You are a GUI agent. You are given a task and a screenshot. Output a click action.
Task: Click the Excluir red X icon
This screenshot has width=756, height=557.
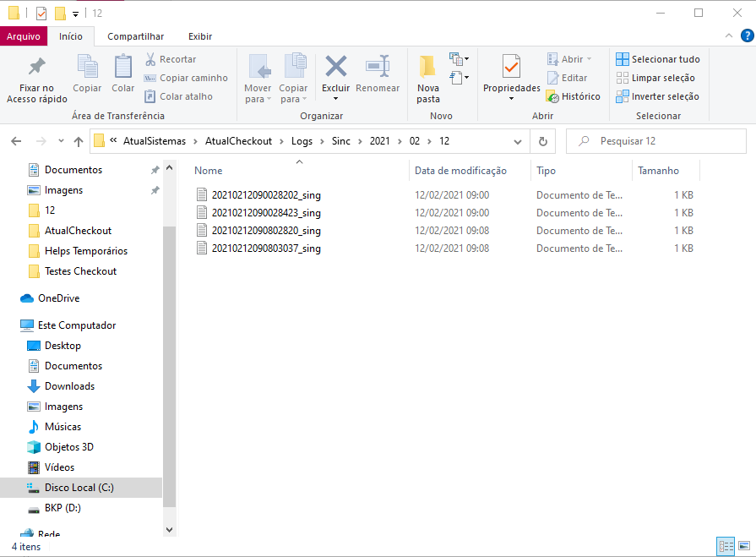[336, 67]
